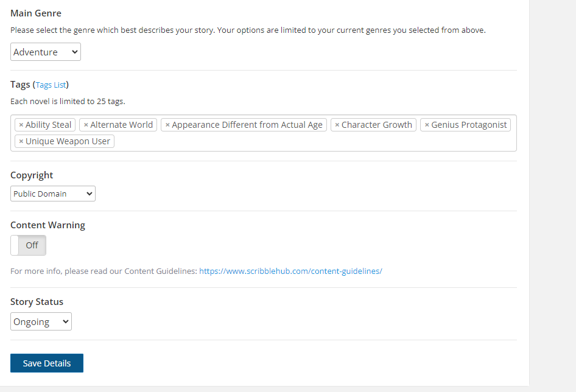This screenshot has width=576, height=392.
Task: Click the Alternate World tag text
Action: click(121, 125)
